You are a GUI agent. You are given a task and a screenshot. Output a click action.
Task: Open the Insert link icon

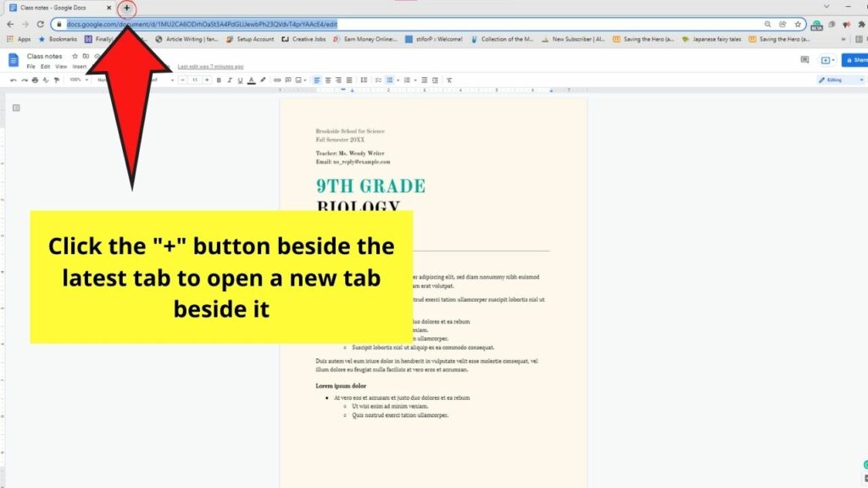(275, 80)
